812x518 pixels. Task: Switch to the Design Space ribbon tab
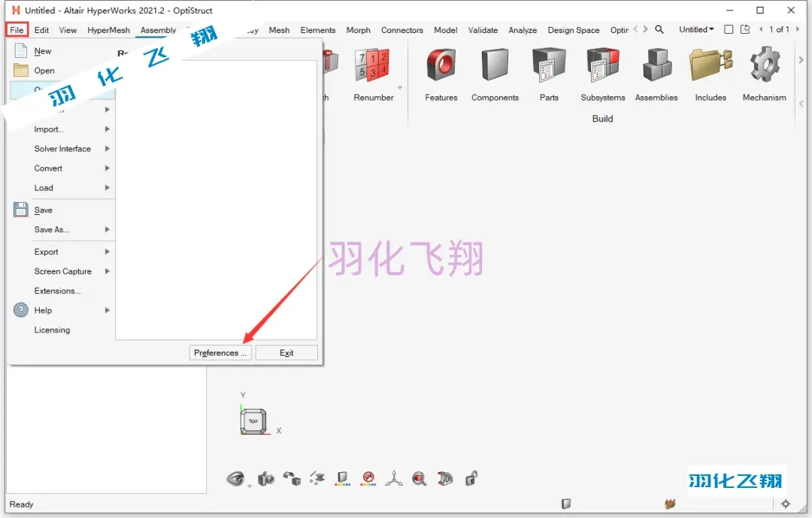tap(574, 30)
